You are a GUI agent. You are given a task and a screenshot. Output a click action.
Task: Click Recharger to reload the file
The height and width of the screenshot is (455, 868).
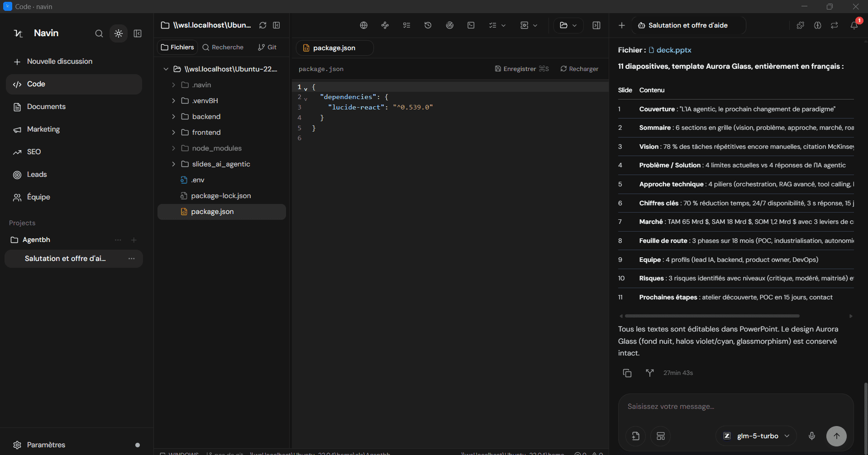tap(579, 69)
